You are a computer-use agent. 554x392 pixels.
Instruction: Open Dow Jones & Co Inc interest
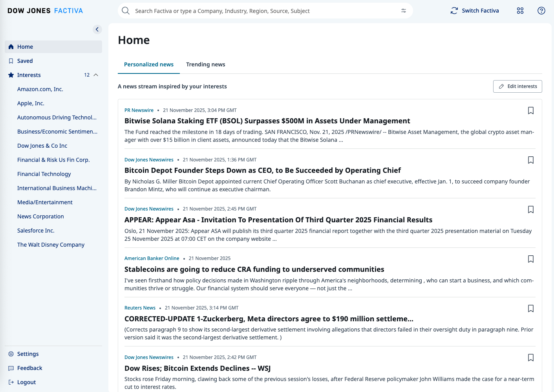[42, 146]
